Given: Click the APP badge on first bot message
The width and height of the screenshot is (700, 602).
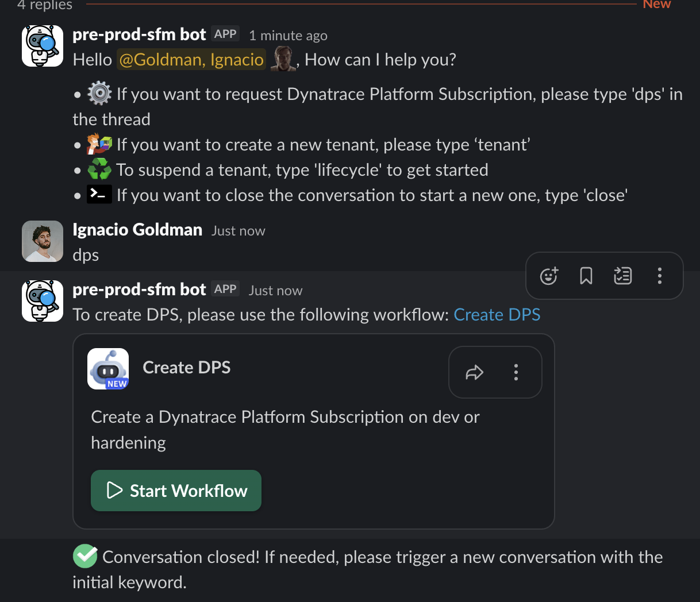Looking at the screenshot, I should (225, 34).
